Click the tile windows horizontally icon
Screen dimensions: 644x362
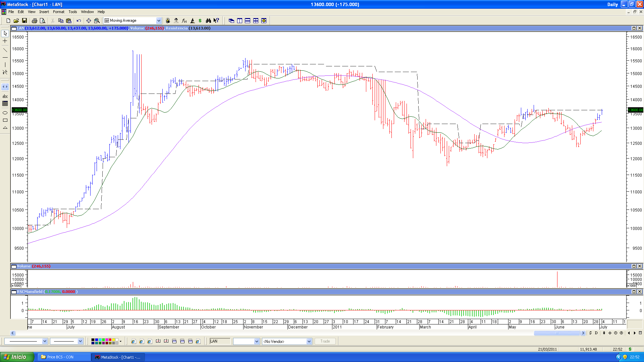point(248,21)
